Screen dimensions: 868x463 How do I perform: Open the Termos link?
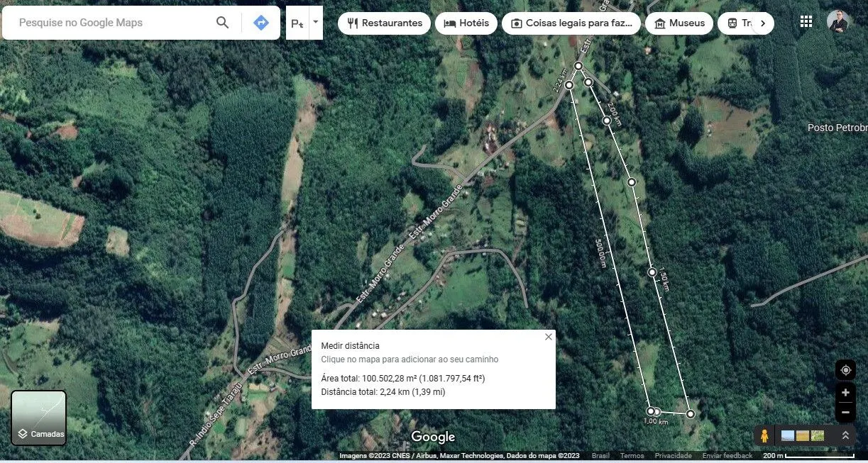click(x=632, y=456)
